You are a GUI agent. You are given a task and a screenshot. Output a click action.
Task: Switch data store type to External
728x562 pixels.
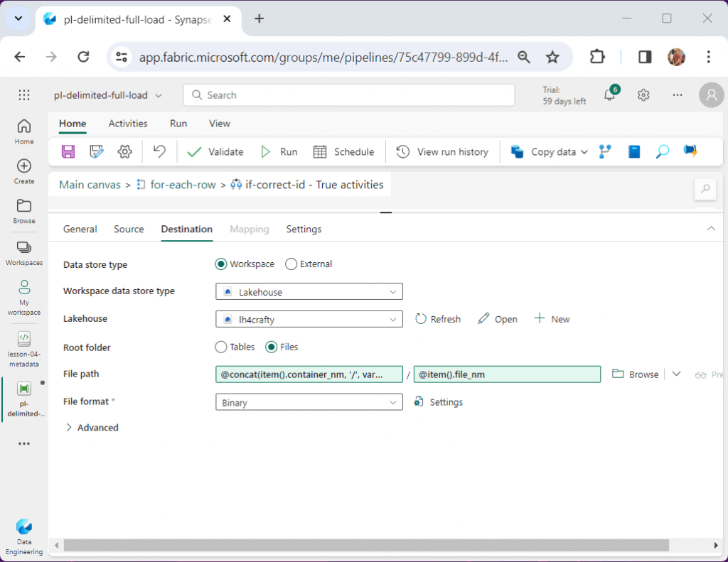pos(291,264)
